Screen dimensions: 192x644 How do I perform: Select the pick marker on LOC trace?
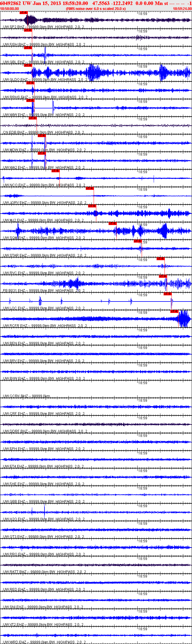tap(167, 294)
